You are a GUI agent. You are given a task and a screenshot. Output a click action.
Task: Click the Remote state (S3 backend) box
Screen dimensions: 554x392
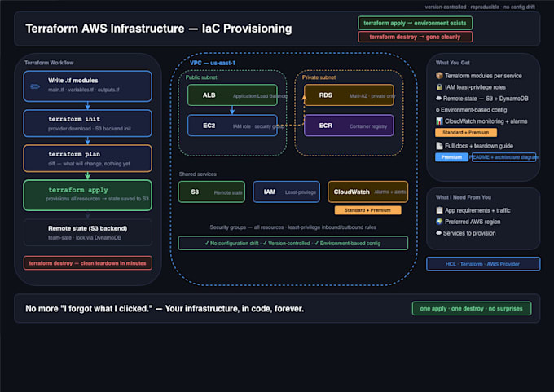pyautogui.click(x=88, y=232)
